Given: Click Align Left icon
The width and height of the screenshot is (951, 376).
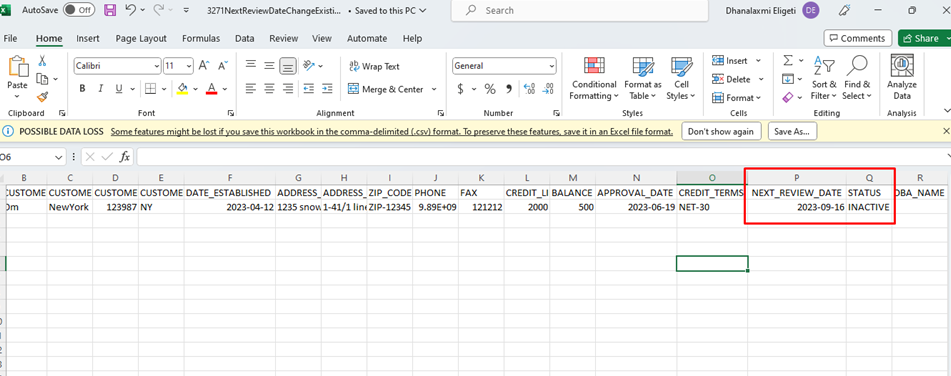Looking at the screenshot, I should pyautogui.click(x=250, y=89).
